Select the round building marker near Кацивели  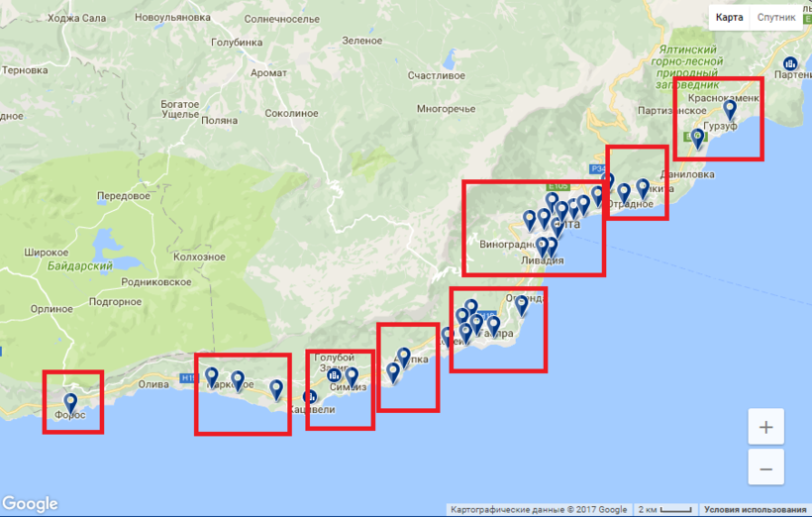tap(309, 397)
